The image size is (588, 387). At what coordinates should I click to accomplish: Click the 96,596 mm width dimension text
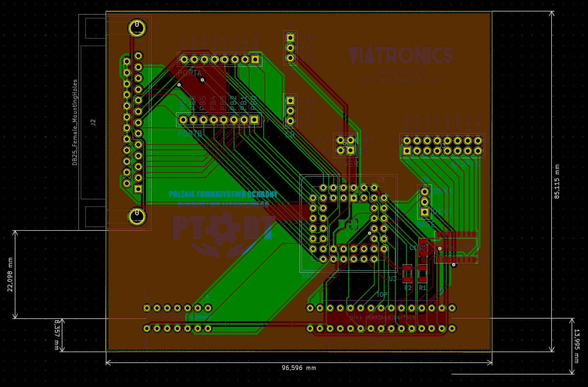[x=299, y=368]
